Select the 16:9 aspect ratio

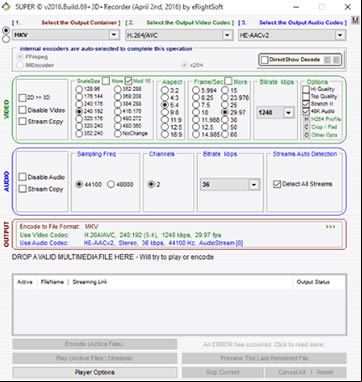pyautogui.click(x=165, y=134)
